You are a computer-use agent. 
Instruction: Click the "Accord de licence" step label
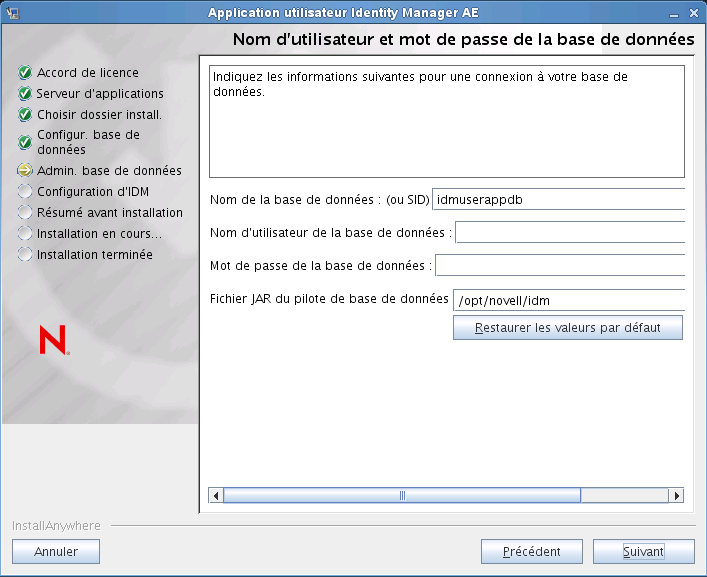coord(88,73)
